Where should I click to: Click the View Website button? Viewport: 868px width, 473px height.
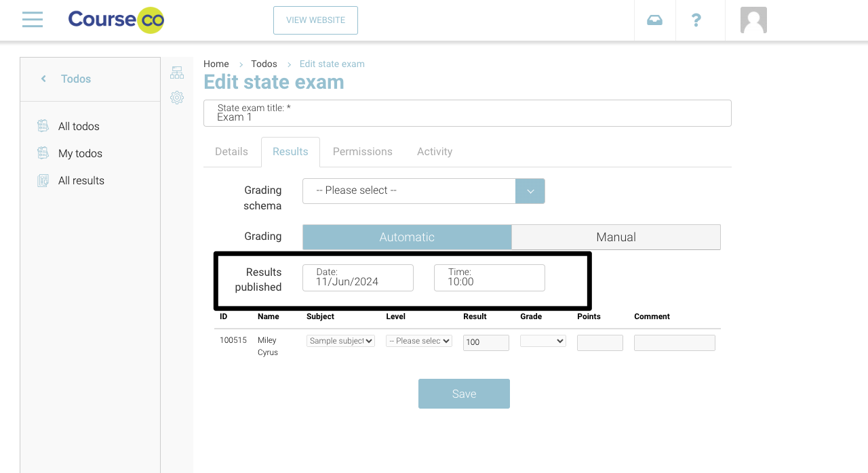click(x=315, y=20)
